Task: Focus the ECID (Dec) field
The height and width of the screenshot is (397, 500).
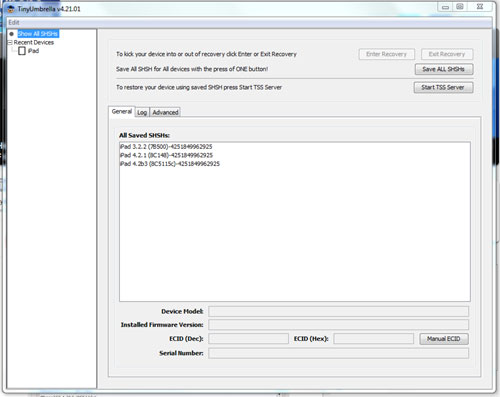Action: coord(248,339)
